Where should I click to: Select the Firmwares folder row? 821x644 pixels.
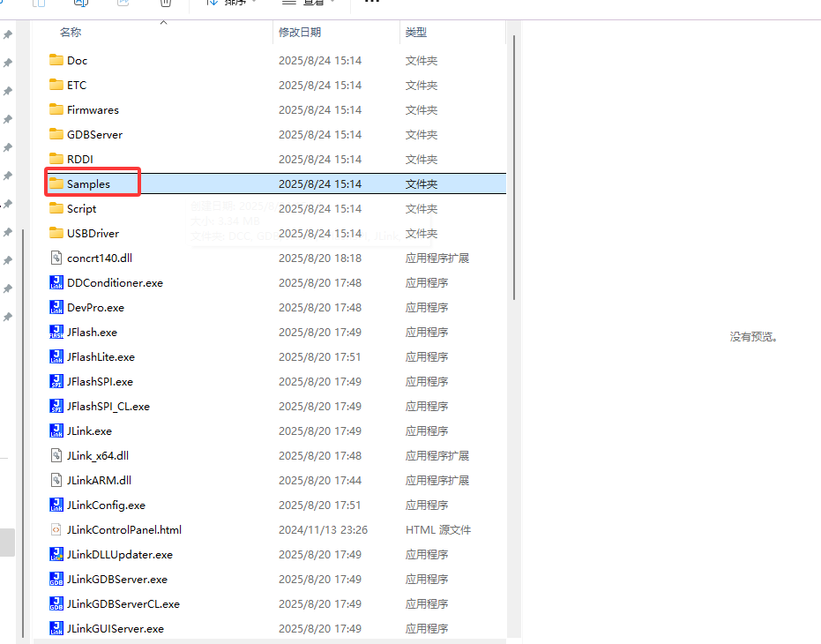pyautogui.click(x=93, y=110)
